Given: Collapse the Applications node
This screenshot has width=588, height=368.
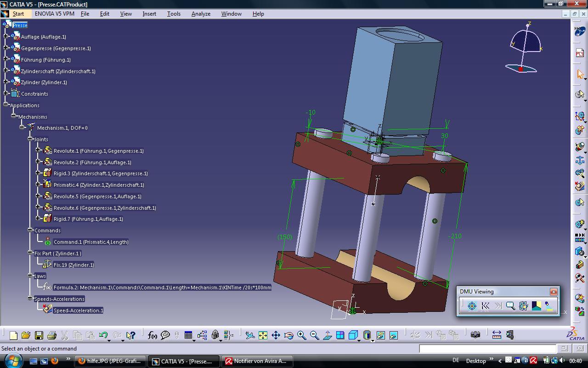Looking at the screenshot, I should point(6,105).
